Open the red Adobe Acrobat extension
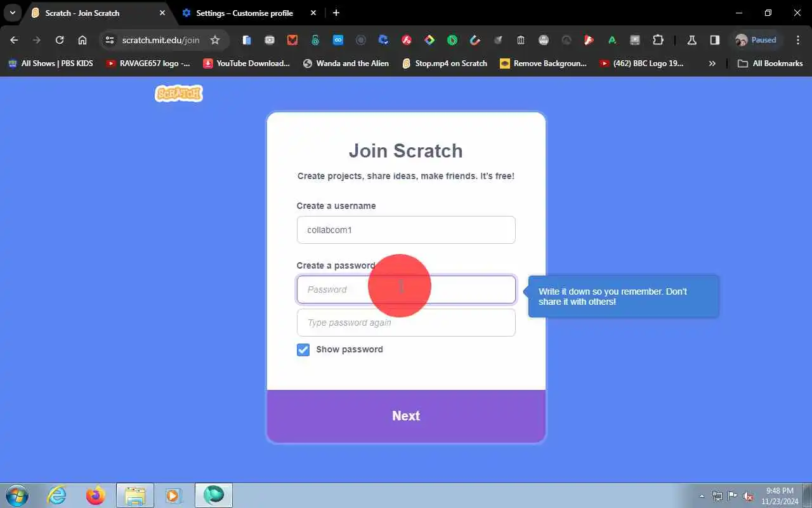812x508 pixels. point(407,40)
